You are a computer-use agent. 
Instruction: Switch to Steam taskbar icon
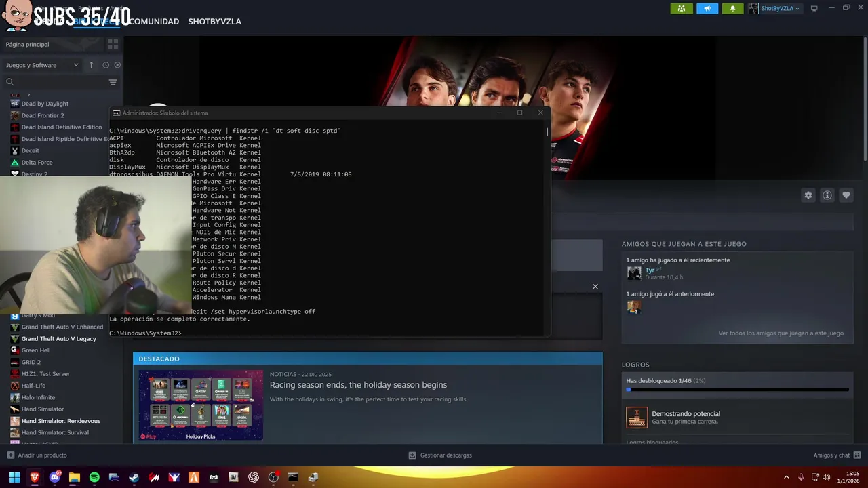134,477
